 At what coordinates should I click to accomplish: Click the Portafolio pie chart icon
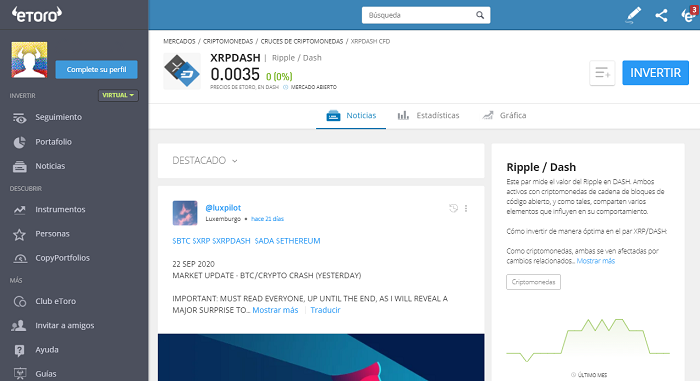(19, 142)
